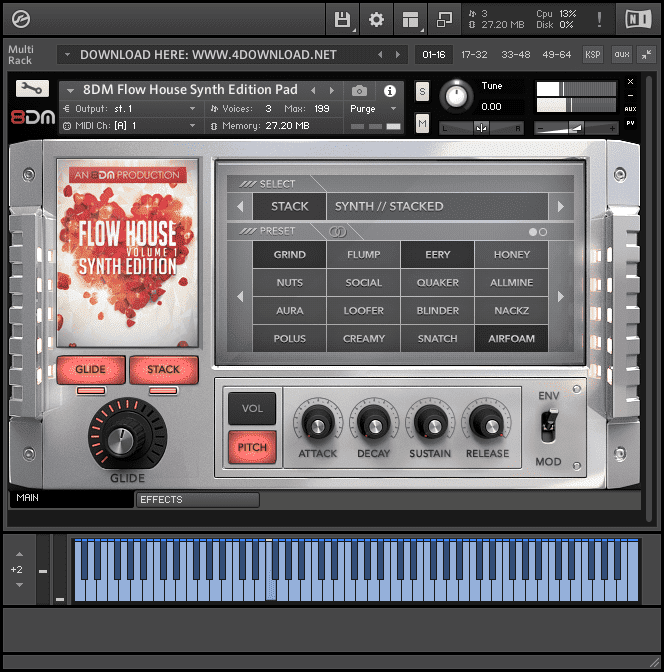Switch to rack page 33-48
This screenshot has height=672, width=664.
tap(516, 54)
